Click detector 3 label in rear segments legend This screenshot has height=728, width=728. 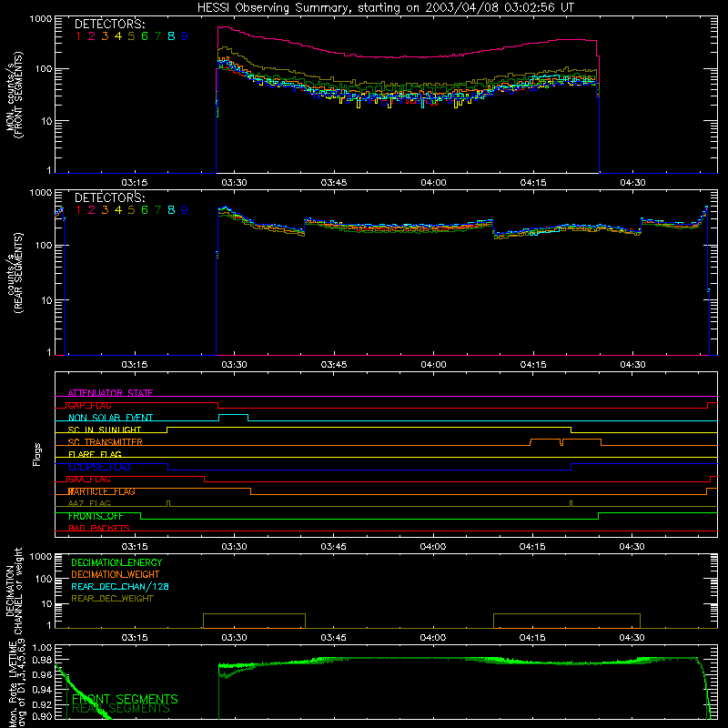[x=105, y=210]
